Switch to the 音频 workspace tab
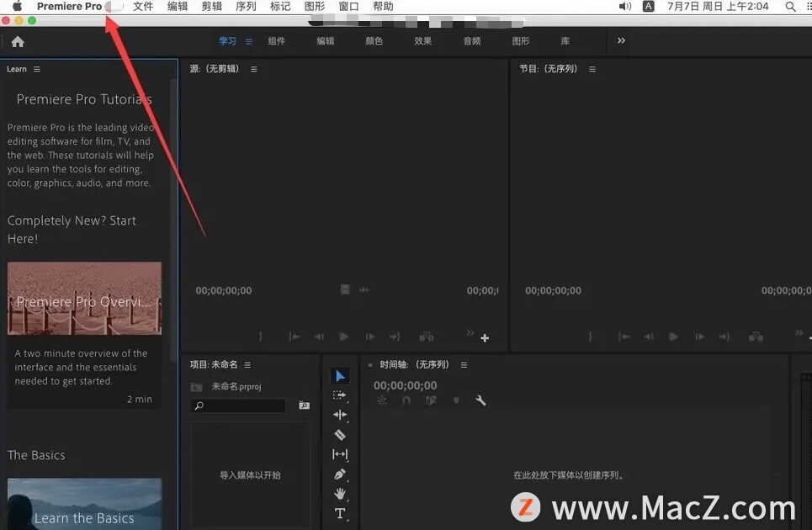 (x=472, y=41)
